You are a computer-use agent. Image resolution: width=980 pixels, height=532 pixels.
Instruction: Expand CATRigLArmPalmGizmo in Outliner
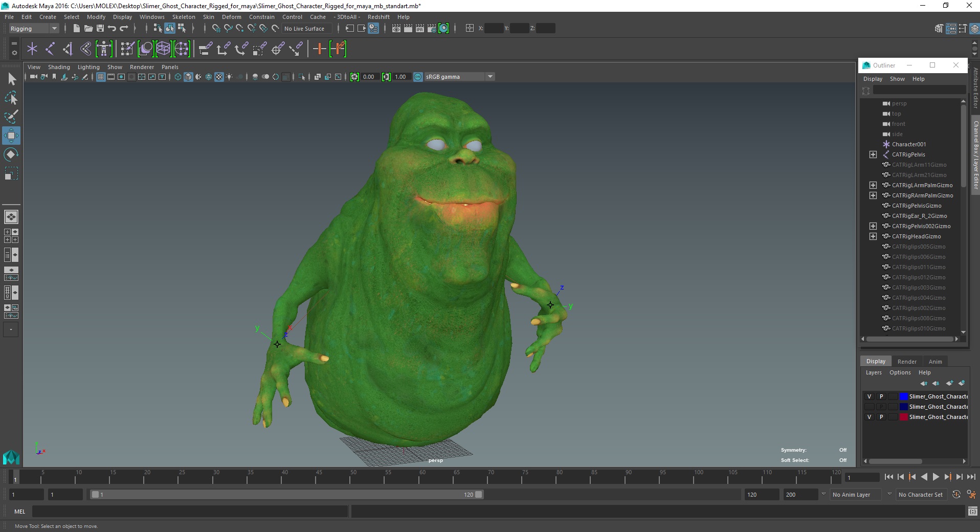pyautogui.click(x=873, y=185)
